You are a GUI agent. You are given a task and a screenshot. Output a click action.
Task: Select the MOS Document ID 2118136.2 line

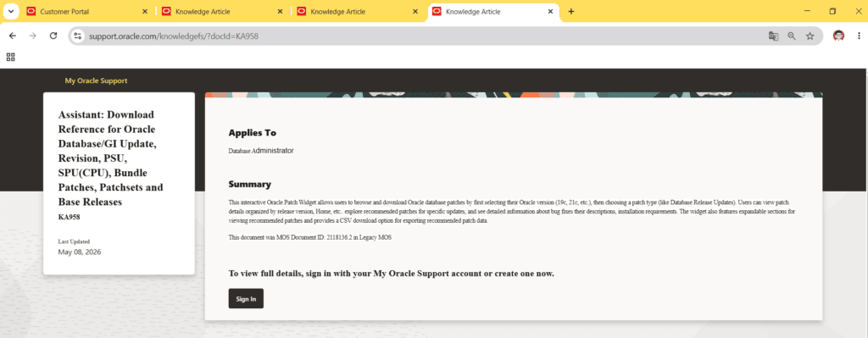click(310, 237)
